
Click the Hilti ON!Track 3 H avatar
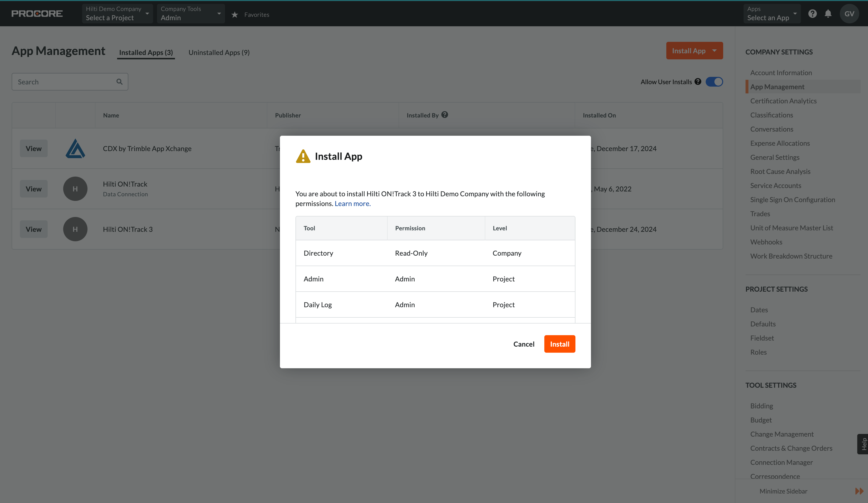(75, 229)
